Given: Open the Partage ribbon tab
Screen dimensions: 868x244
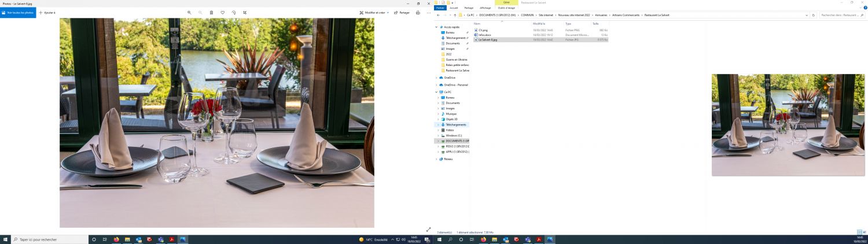Looking at the screenshot, I should (469, 8).
